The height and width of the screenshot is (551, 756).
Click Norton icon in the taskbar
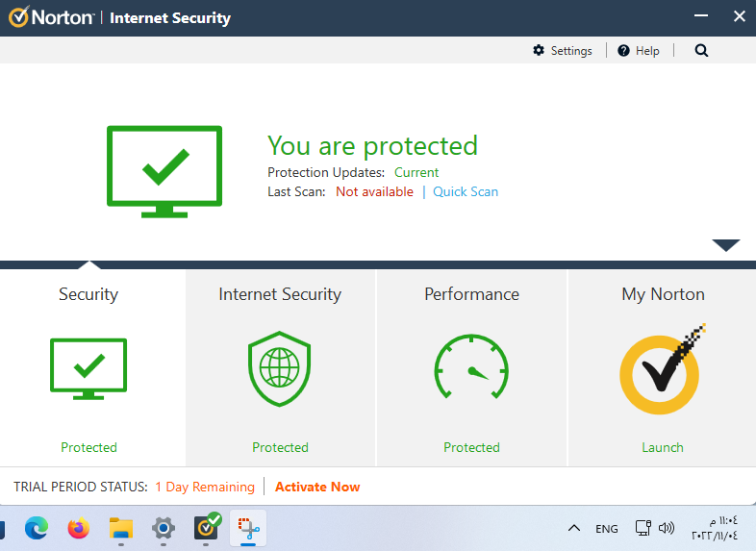(x=207, y=527)
